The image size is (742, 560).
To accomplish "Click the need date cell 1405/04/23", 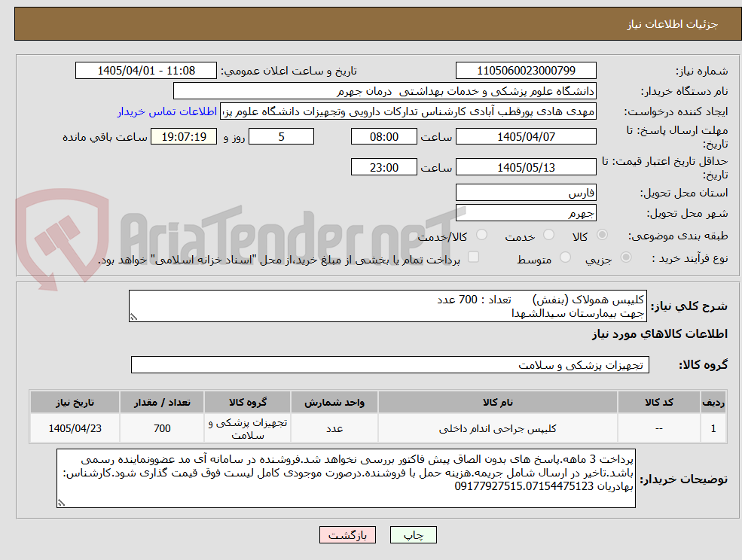I will click(75, 428).
